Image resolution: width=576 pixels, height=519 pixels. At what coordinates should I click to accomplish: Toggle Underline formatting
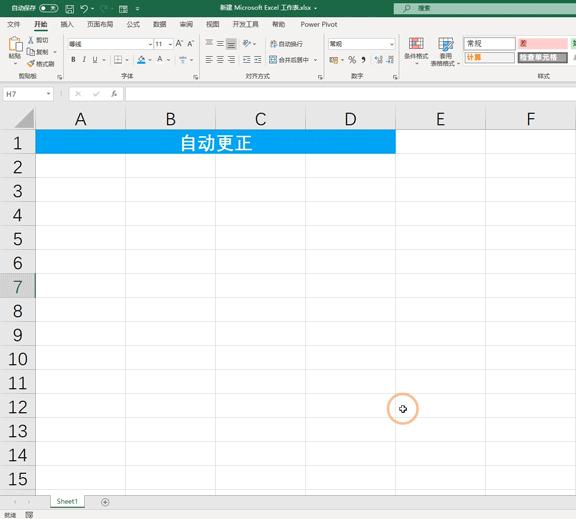[x=95, y=59]
